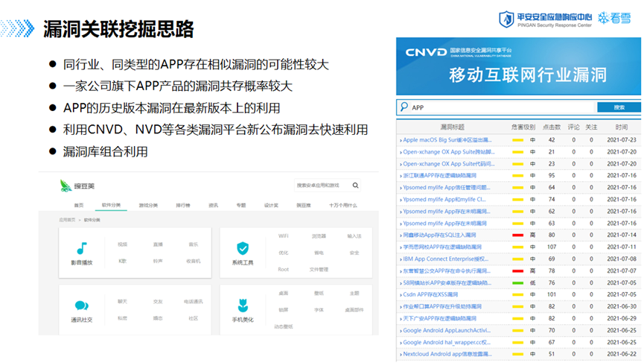The width and height of the screenshot is (644, 363).
Task: Click the 搜索 button in CNVD
Action: coord(619,107)
